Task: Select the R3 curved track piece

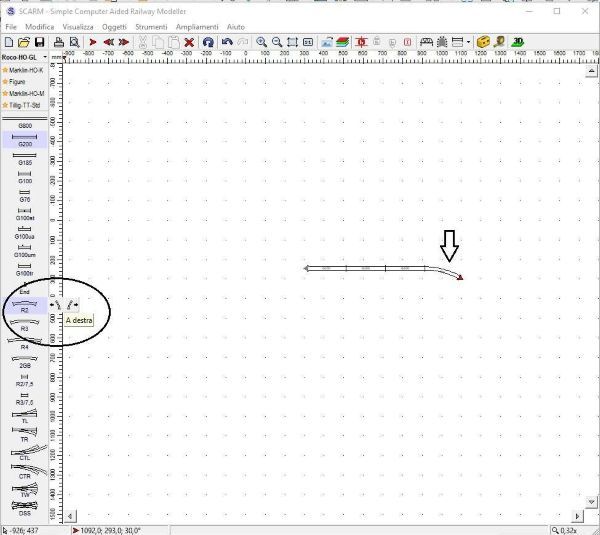Action: 25,326
